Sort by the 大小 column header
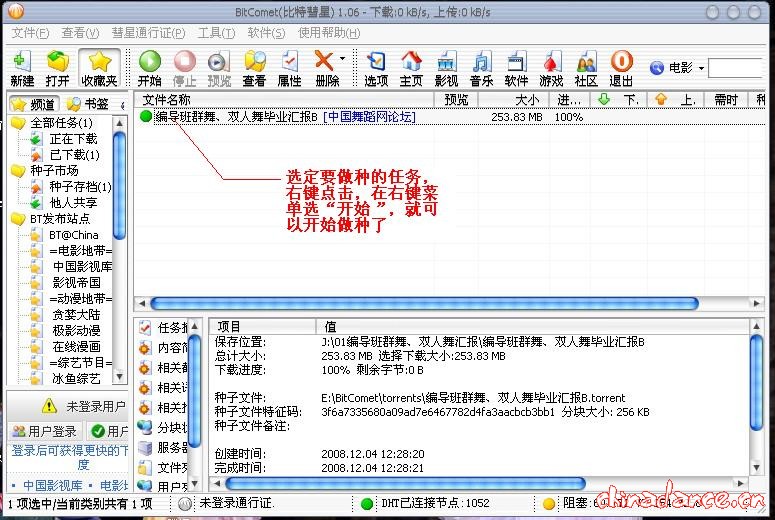Image resolution: width=775 pixels, height=520 pixels. point(513,100)
